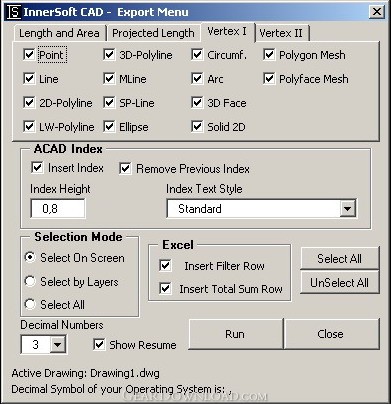
Task: Toggle the LW-Polyline option
Action: coord(29,126)
